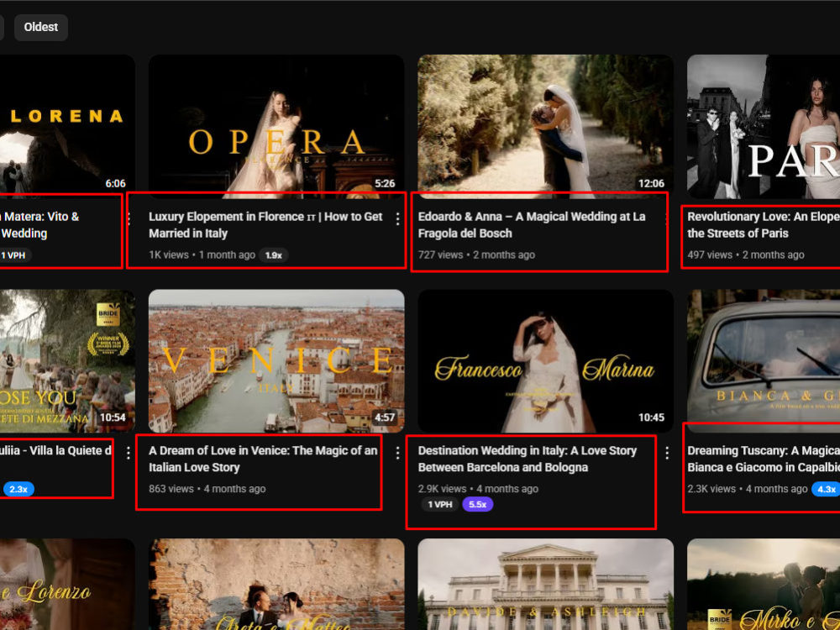Open the Edoardo & Anna couple thumbnail
Screen dimensions: 840x630
point(545,127)
